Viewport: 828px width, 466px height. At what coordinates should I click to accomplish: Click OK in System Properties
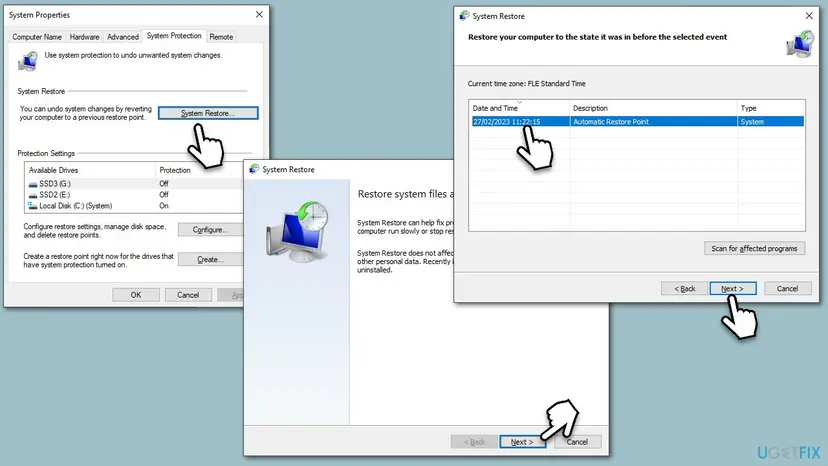tap(136, 295)
